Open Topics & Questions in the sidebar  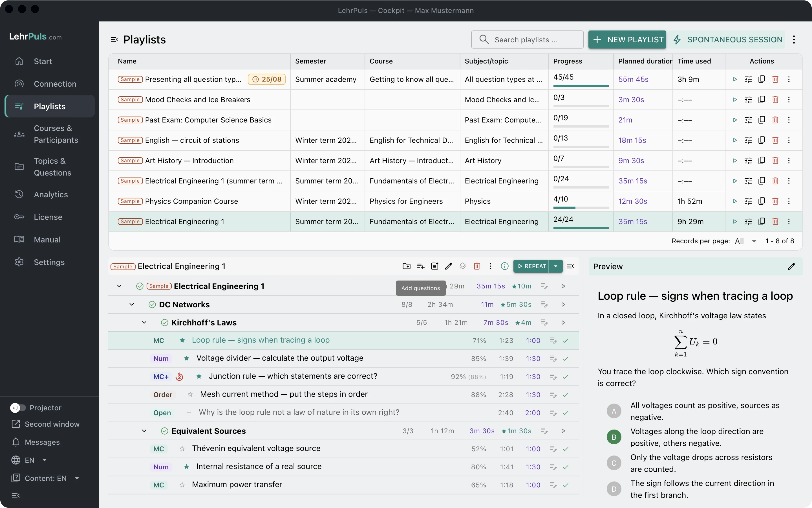click(50, 167)
